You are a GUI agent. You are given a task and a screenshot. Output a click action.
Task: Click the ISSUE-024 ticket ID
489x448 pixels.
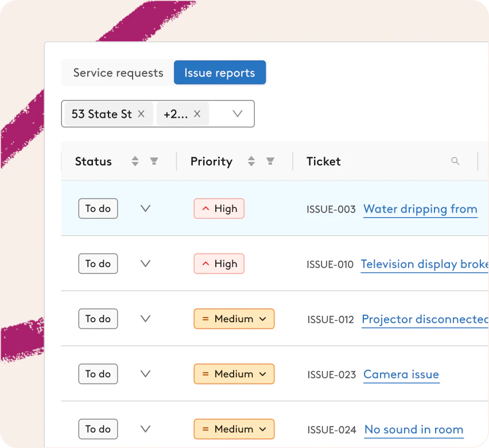(332, 430)
